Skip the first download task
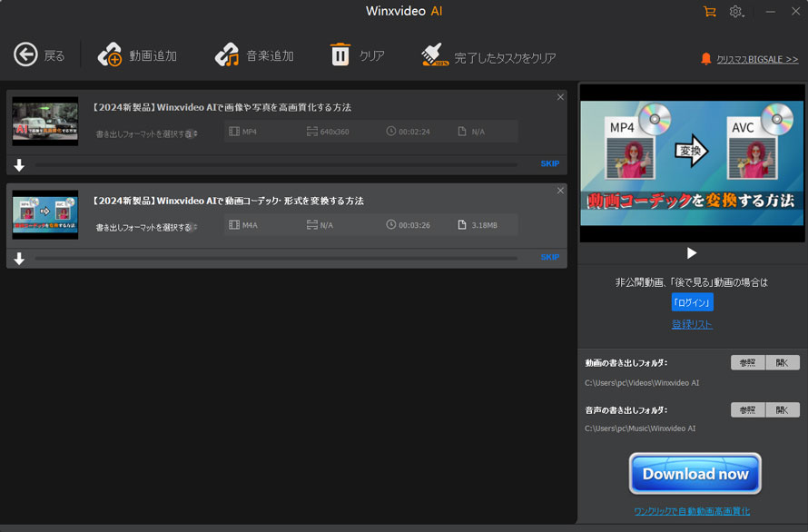Image resolution: width=808 pixels, height=532 pixels. click(x=549, y=163)
